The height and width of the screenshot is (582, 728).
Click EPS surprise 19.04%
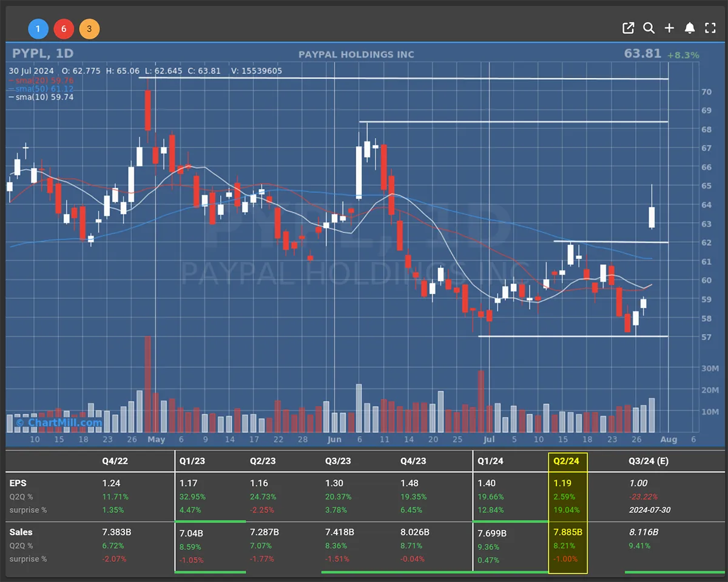pyautogui.click(x=566, y=510)
